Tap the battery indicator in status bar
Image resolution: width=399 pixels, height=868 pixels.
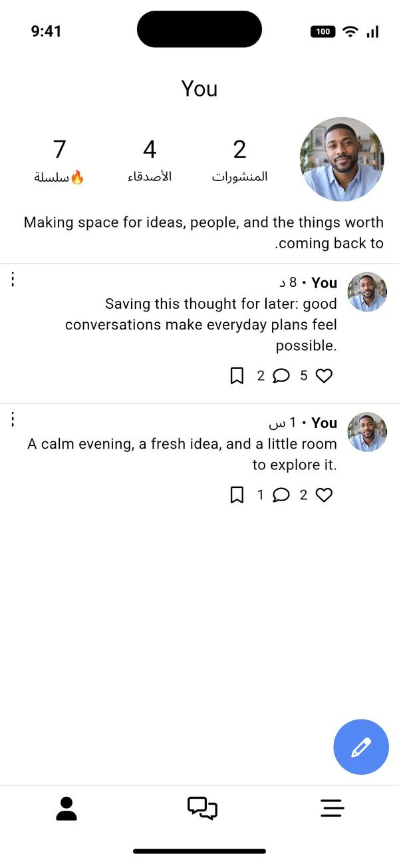click(x=323, y=31)
